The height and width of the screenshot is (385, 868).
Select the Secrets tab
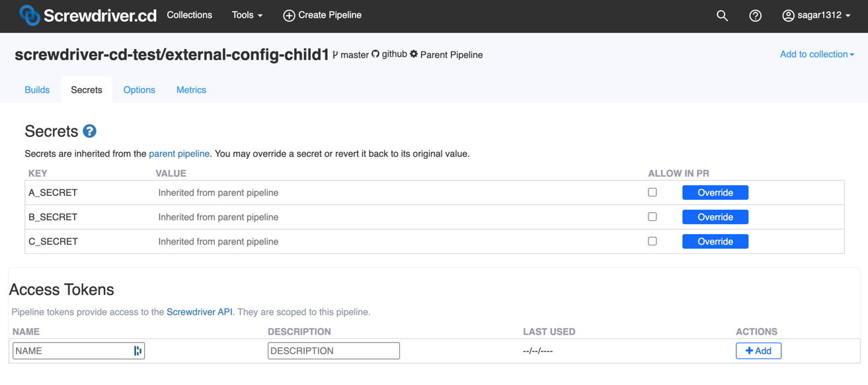click(x=87, y=90)
